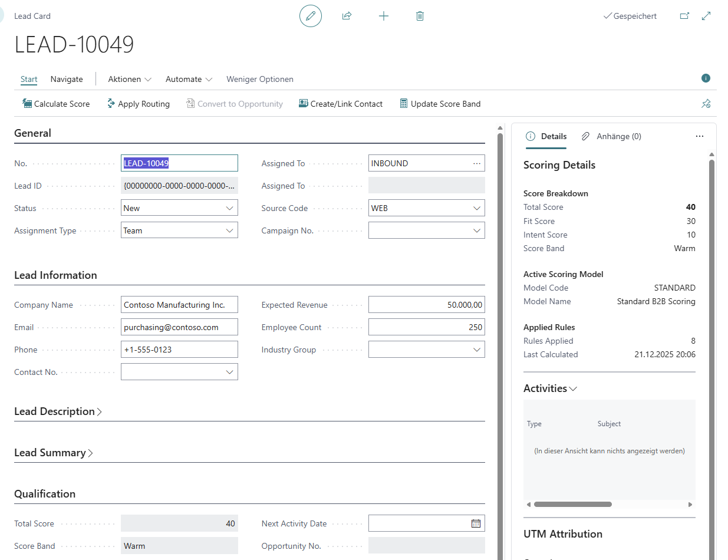Viewport: 728px width, 560px height.
Task: Open calendar picker for Next Activity Date
Action: pos(476,523)
